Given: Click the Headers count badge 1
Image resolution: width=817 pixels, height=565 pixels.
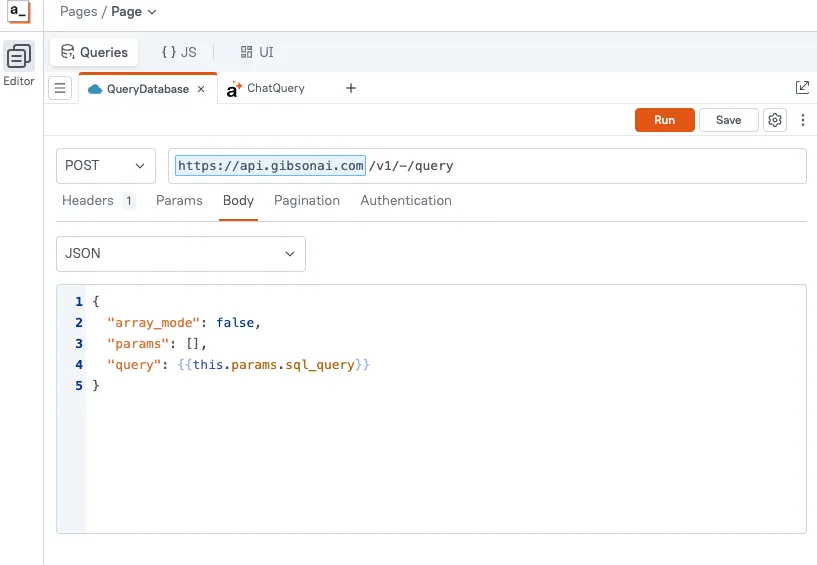Looking at the screenshot, I should coord(129,201).
